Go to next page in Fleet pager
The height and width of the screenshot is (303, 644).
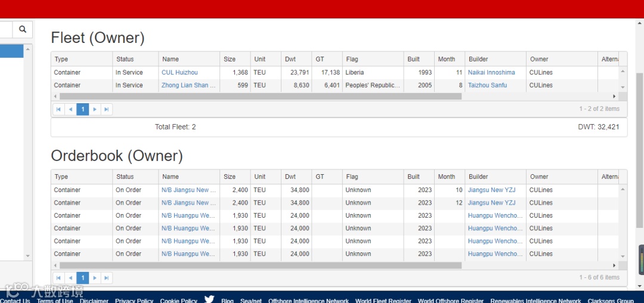(94, 109)
